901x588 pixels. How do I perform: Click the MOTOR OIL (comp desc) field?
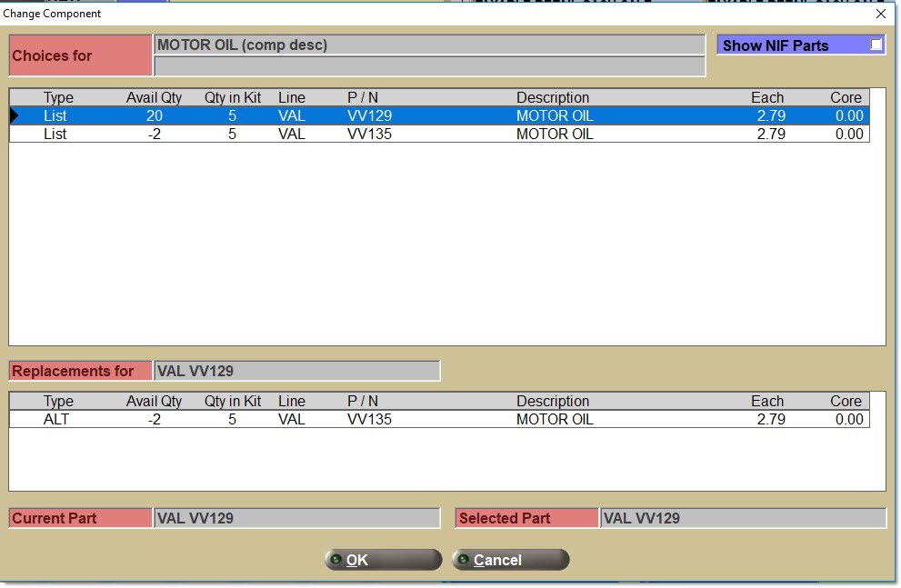(429, 45)
